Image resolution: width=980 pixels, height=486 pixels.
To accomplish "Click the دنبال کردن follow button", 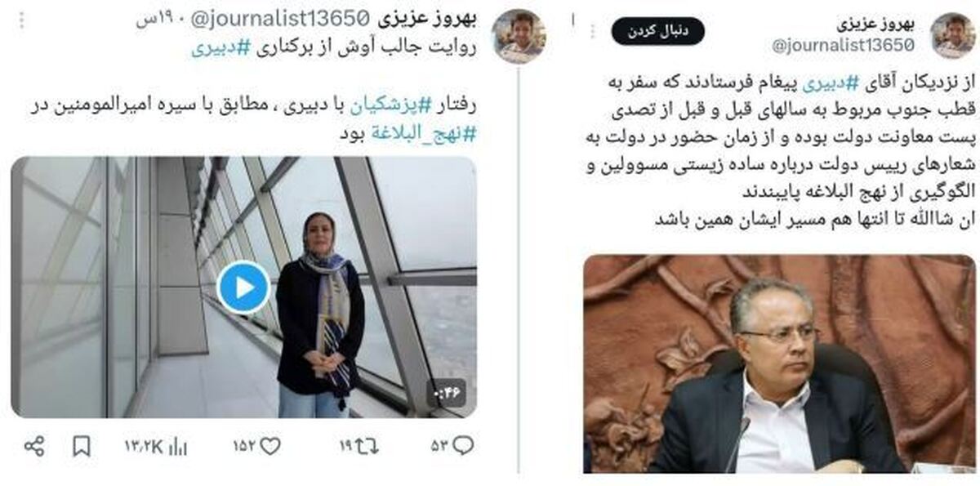I will (x=657, y=31).
